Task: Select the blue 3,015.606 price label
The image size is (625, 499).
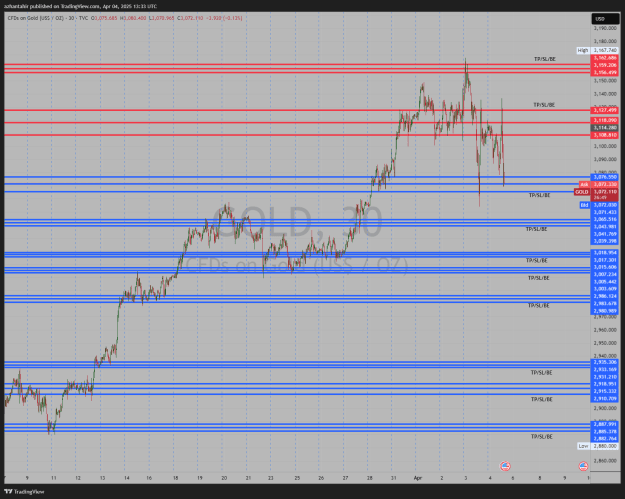Action: [605, 267]
